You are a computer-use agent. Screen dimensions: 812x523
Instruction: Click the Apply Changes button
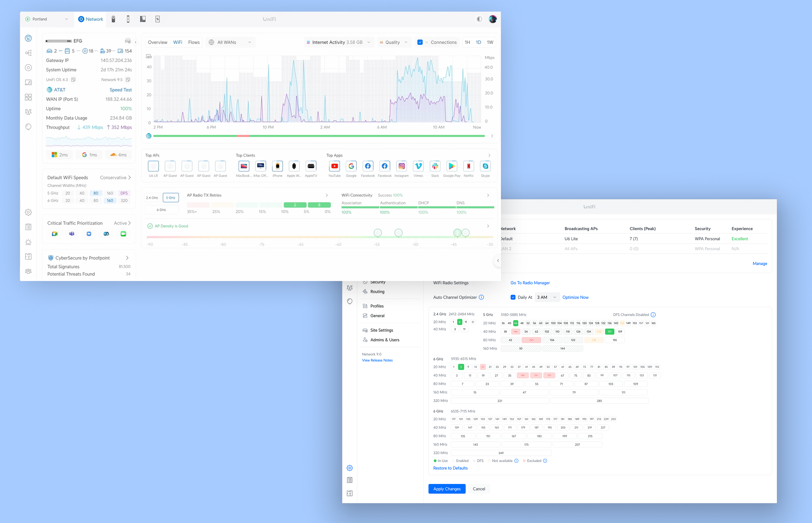point(447,489)
